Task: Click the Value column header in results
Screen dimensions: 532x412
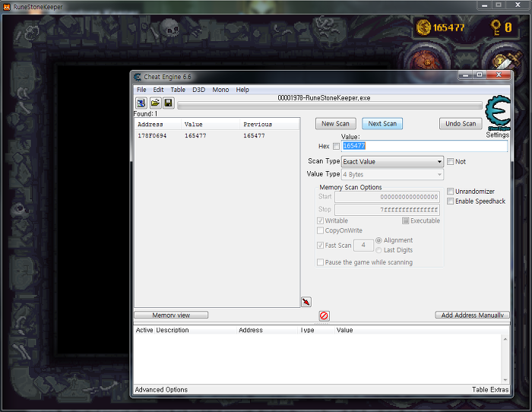Action: click(x=211, y=124)
